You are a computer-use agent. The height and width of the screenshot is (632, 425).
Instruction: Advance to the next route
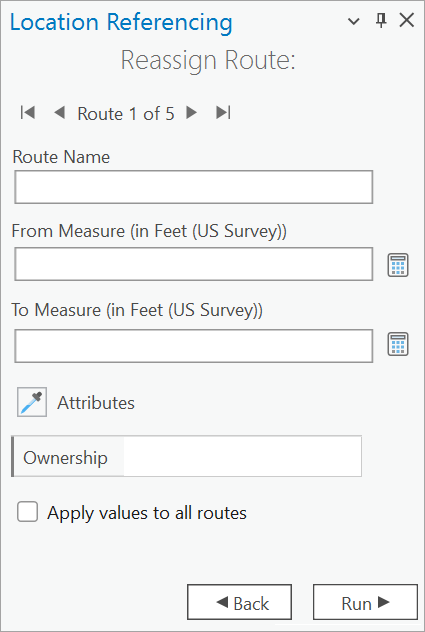point(192,112)
